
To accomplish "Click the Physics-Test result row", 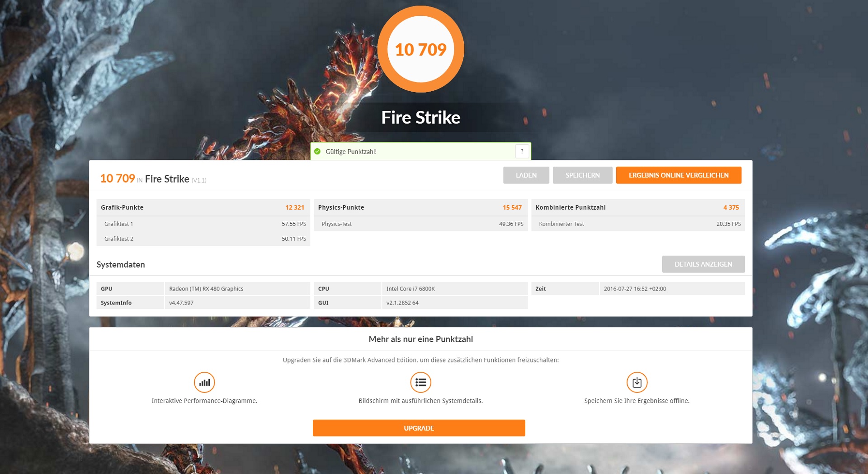I will point(420,224).
